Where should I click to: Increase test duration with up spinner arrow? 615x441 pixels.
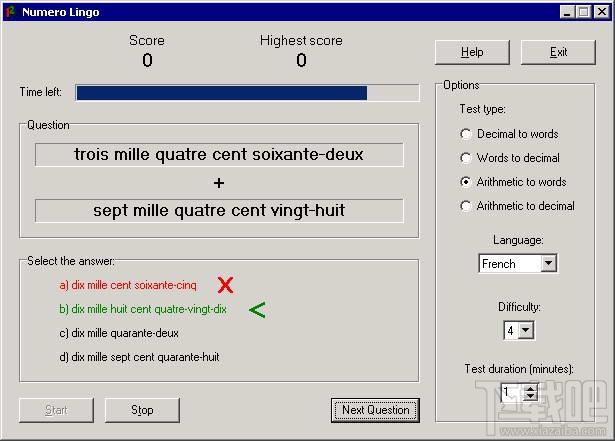531,388
